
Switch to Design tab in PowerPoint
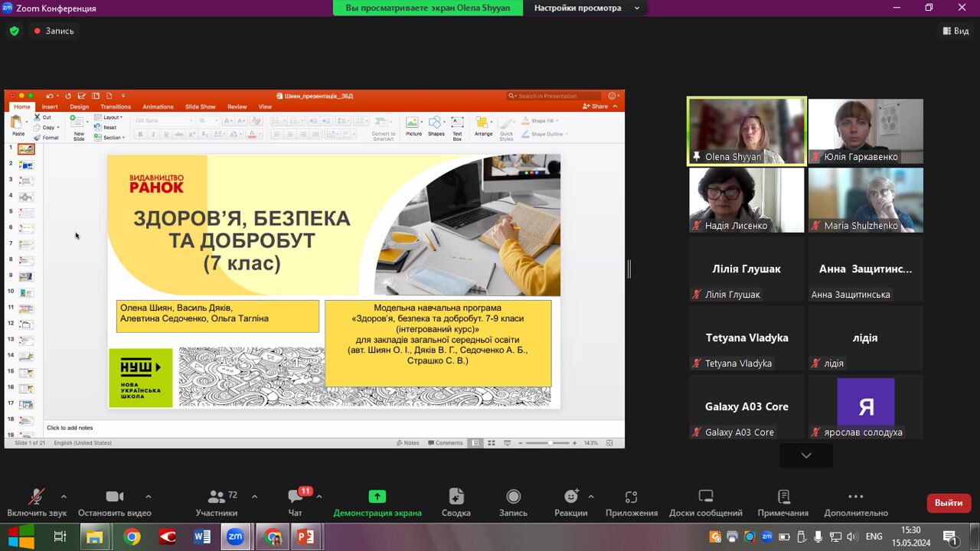[80, 106]
